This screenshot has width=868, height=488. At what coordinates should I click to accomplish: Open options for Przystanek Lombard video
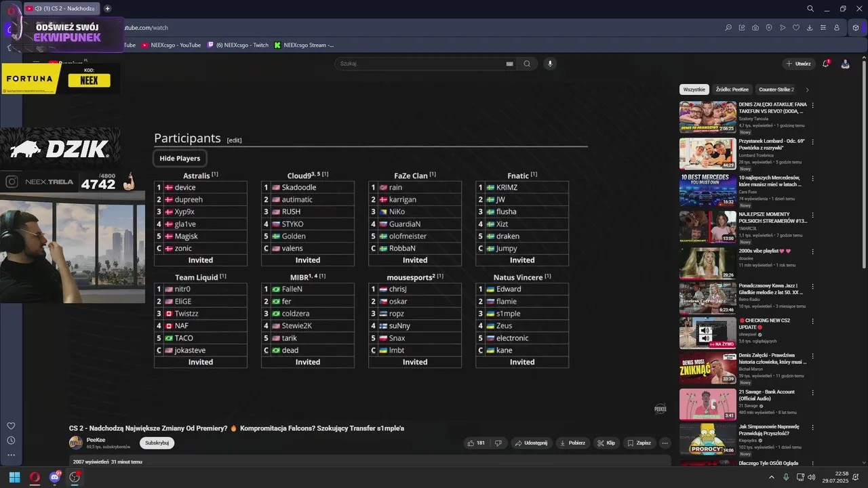[812, 142]
